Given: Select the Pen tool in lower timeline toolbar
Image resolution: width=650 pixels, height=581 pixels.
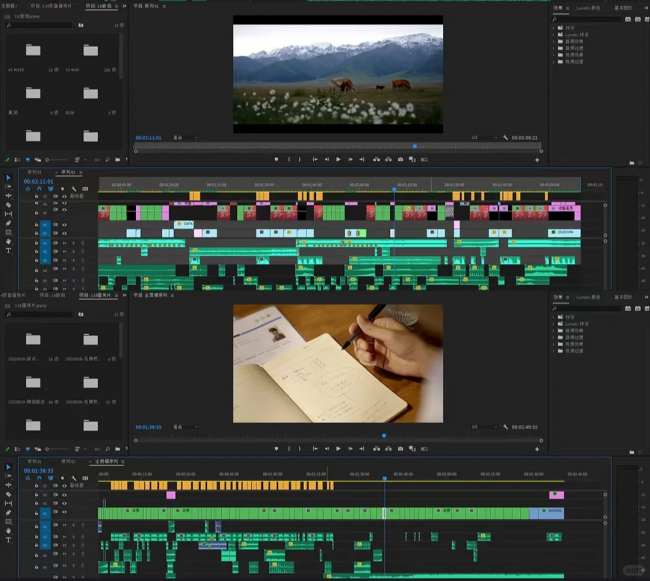Looking at the screenshot, I should pos(9,513).
